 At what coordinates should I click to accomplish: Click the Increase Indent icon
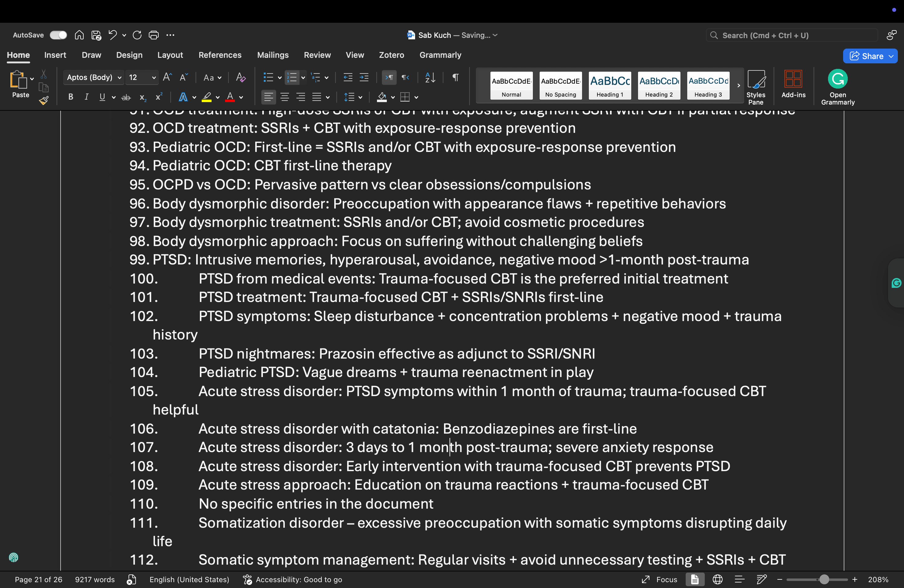(364, 77)
